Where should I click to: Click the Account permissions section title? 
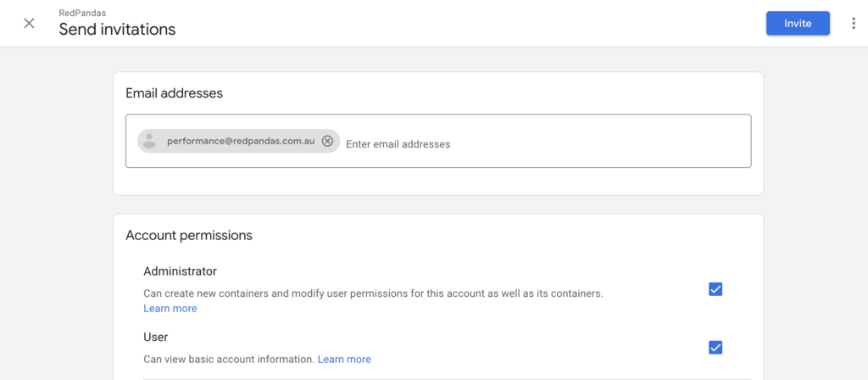pyautogui.click(x=189, y=236)
